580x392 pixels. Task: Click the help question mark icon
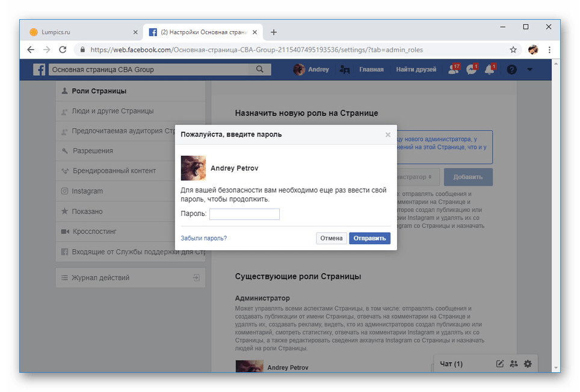pyautogui.click(x=511, y=70)
